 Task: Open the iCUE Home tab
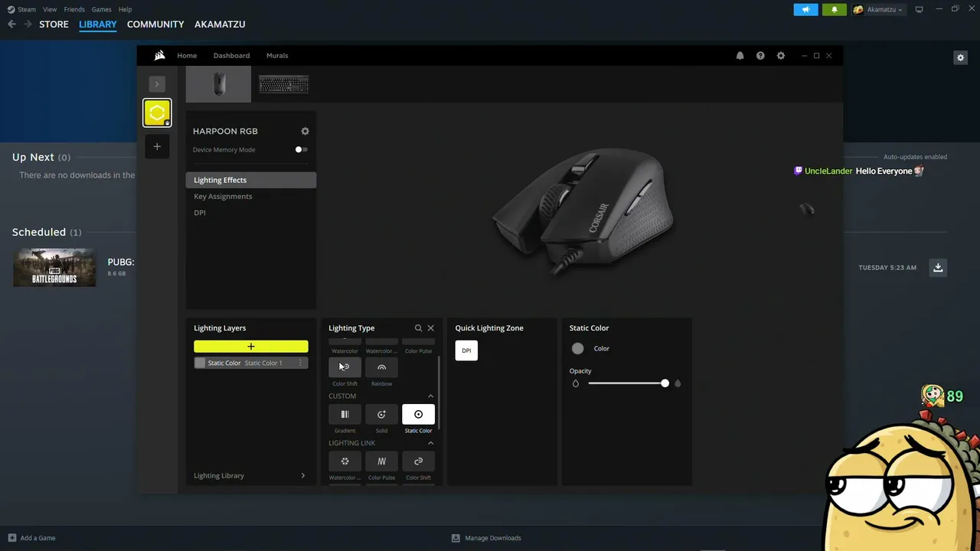[x=187, y=56]
